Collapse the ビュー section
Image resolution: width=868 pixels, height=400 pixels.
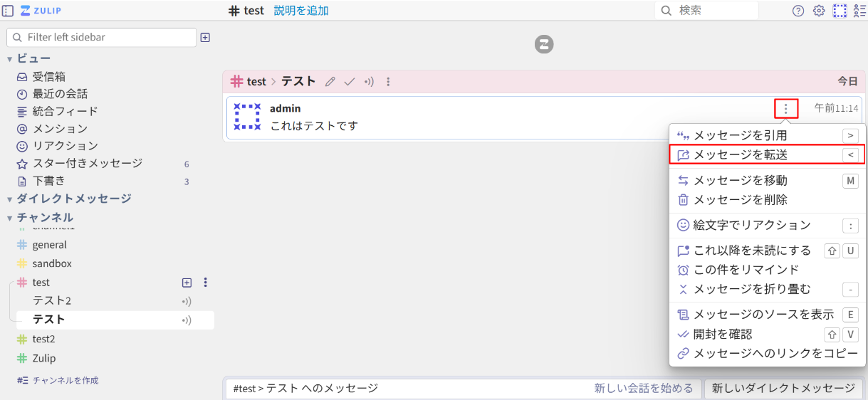coord(10,58)
